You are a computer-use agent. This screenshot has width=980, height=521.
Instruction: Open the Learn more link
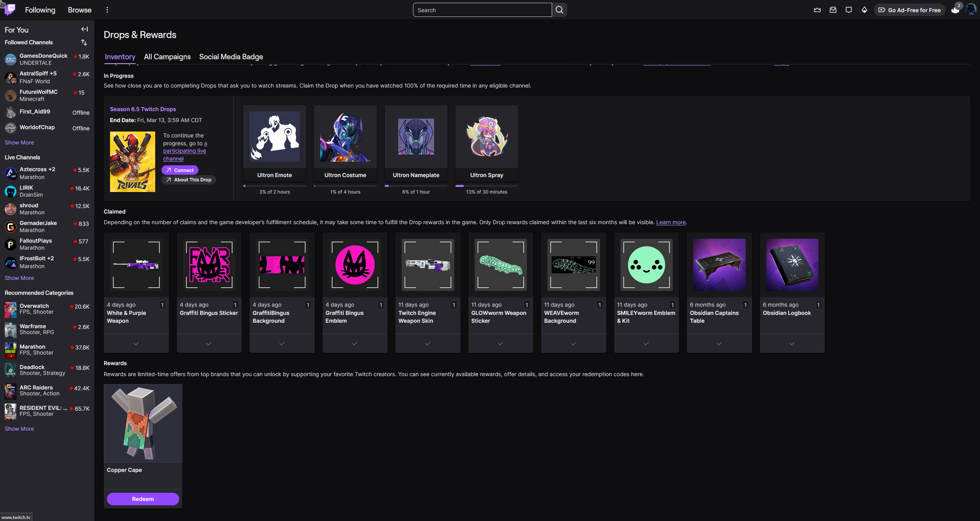point(670,222)
